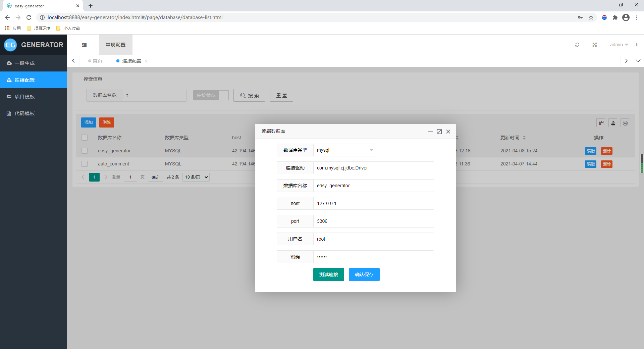Bookmark this page with the star icon
The height and width of the screenshot is (349, 644).
[x=591, y=17]
